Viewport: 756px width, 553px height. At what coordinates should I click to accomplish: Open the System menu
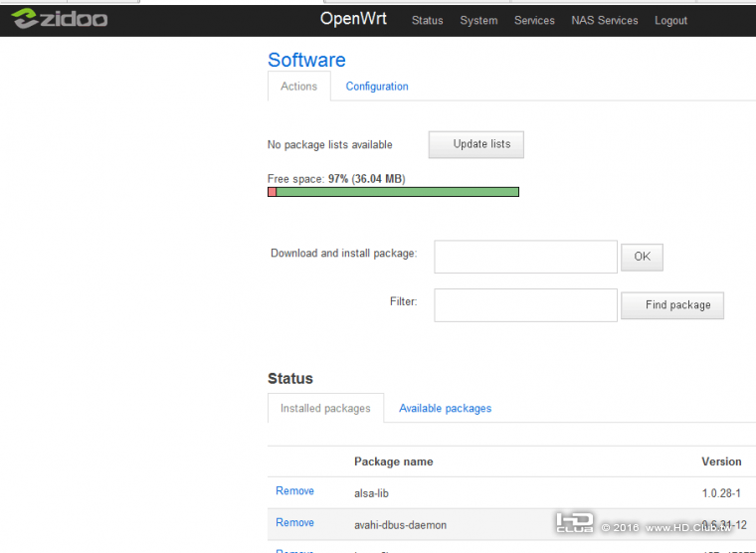coord(478,20)
